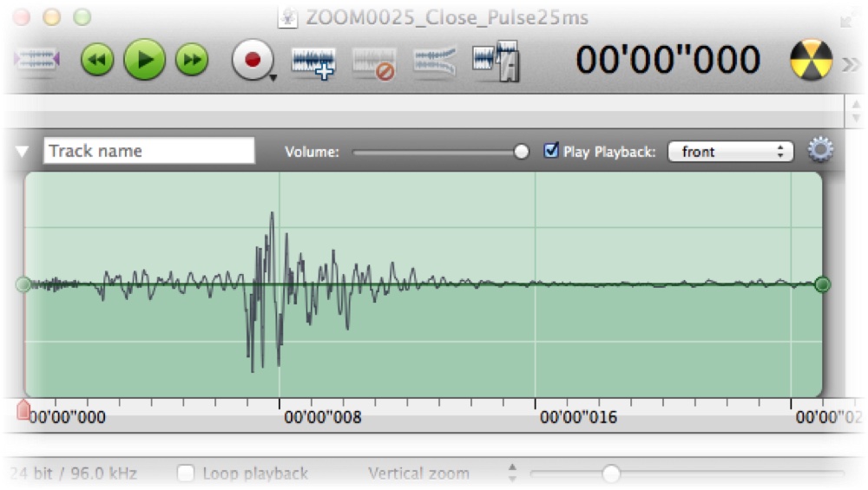Image resolution: width=868 pixels, height=490 pixels.
Task: Click the 00'00"000 time counter display
Action: point(668,60)
